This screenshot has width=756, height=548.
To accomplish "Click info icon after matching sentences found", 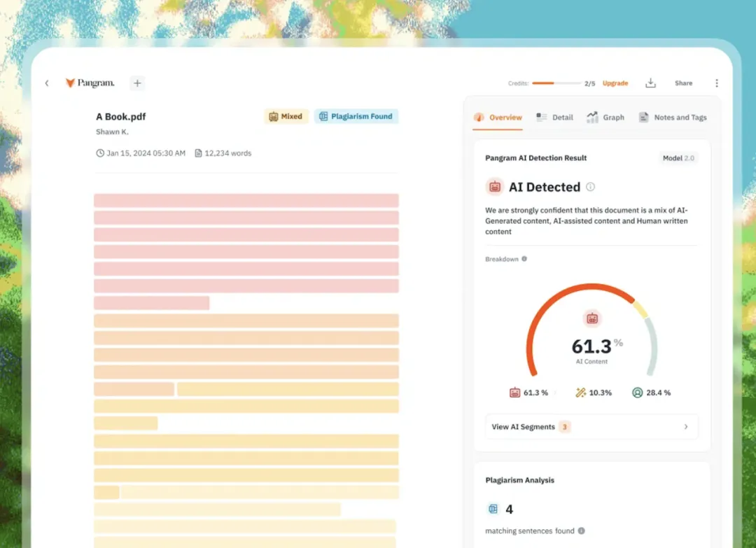I will pos(582,531).
